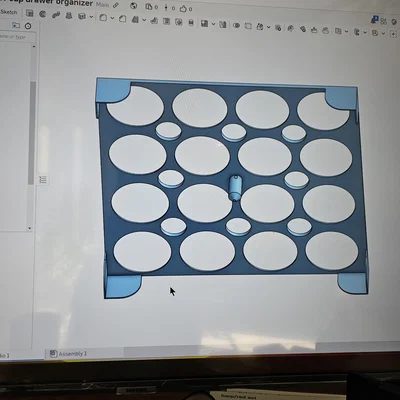Select the Fillet tool
The image size is (400, 400).
[103, 17]
